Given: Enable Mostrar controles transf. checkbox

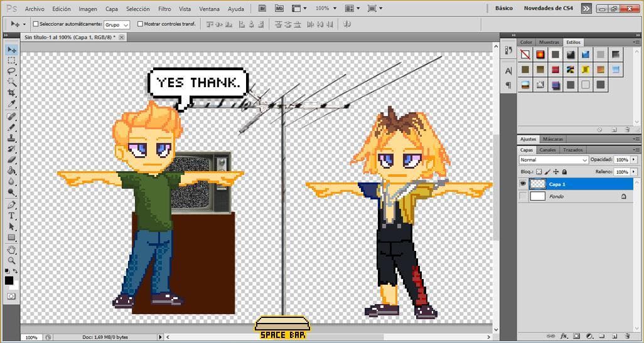Looking at the screenshot, I should [140, 24].
